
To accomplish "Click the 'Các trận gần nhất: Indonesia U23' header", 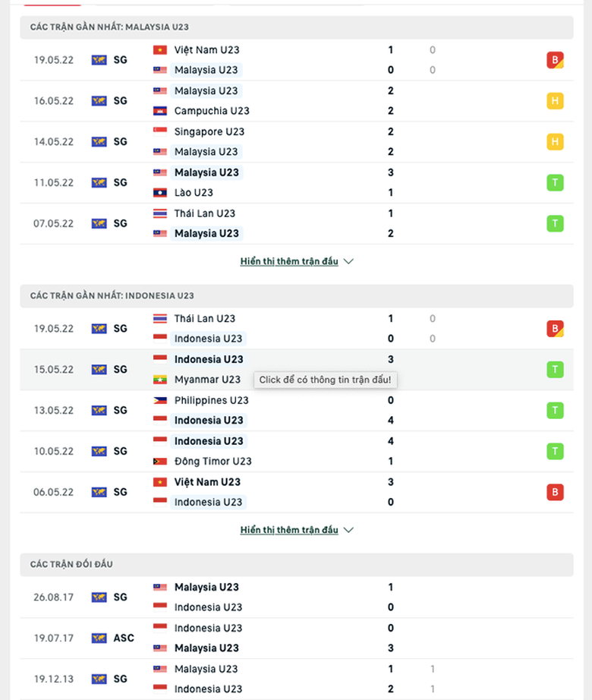I will click(x=112, y=295).
